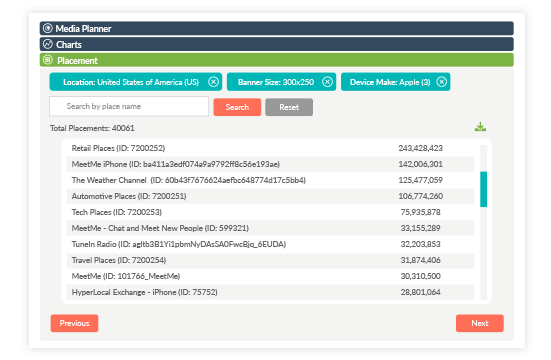This screenshot has width=551, height=360.
Task: Select HyperLocal Exchange - iPhone row
Action: (x=271, y=292)
